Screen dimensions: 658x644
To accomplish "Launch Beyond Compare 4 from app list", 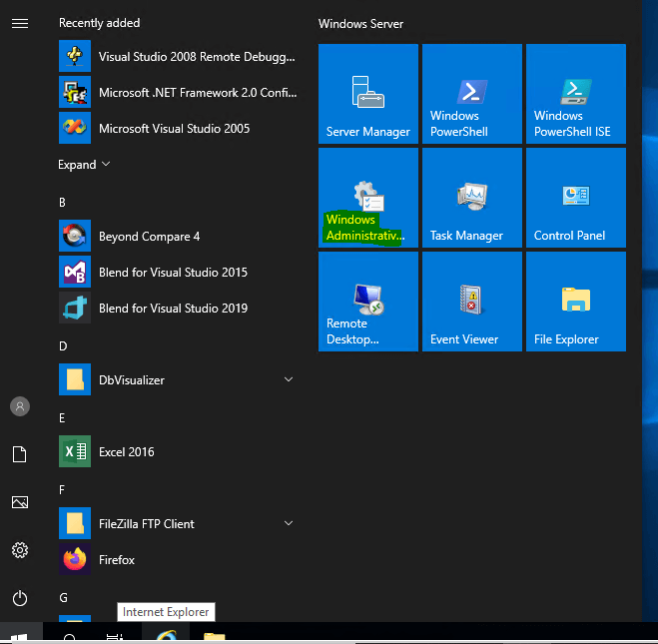I will click(179, 236).
